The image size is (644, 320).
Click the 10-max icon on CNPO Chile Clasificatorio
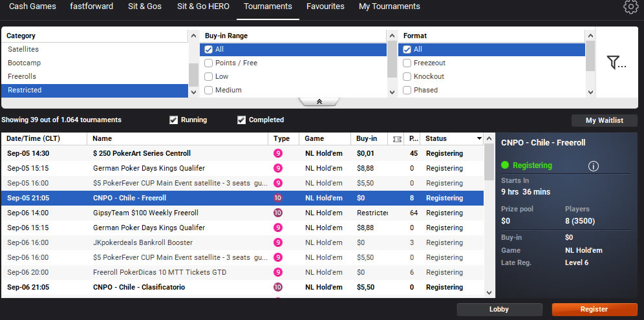pyautogui.click(x=278, y=287)
